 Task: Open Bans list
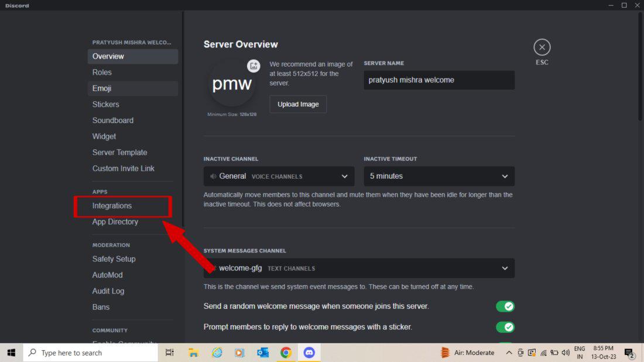[133, 308]
